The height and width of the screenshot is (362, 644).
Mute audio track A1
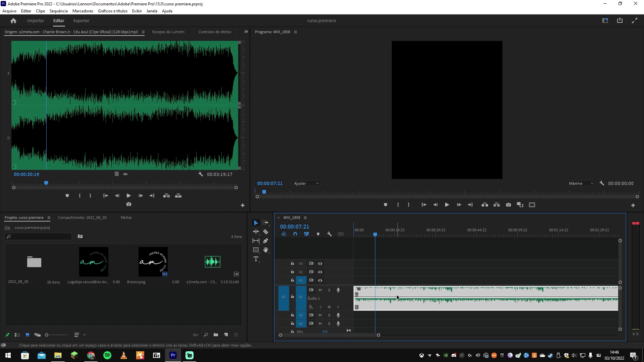[x=320, y=290]
